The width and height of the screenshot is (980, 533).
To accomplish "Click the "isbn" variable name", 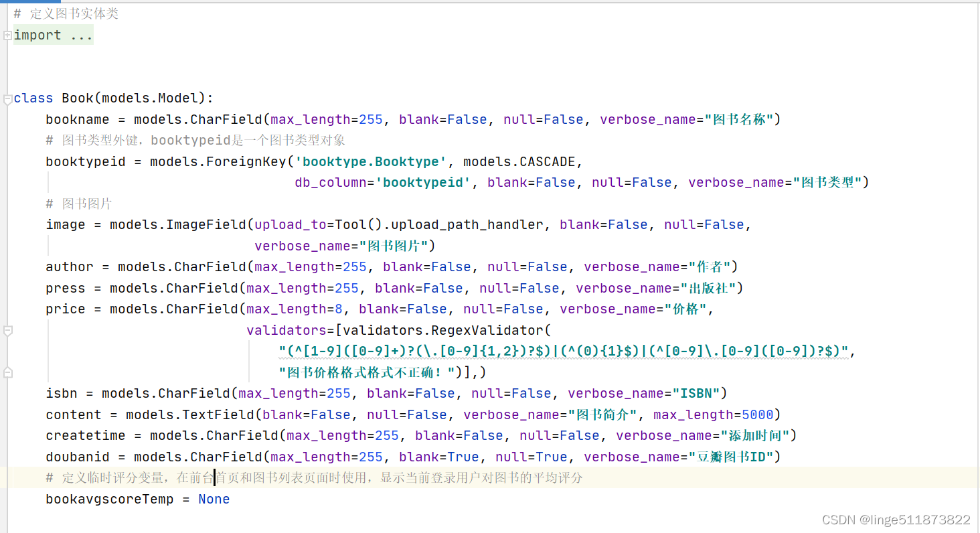I will click(62, 393).
